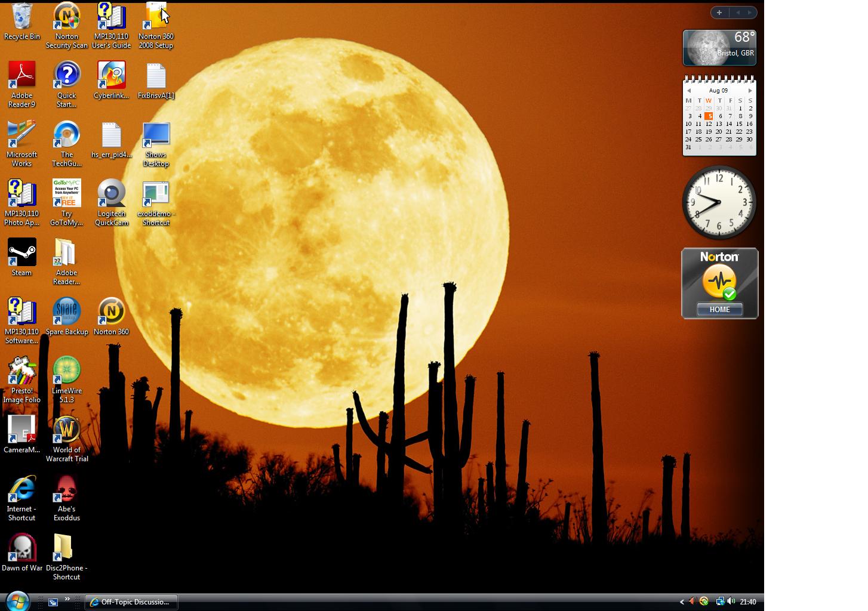Screen dimensions: 868x611
Task: Go to previous month in calendar gadget
Action: (688, 91)
